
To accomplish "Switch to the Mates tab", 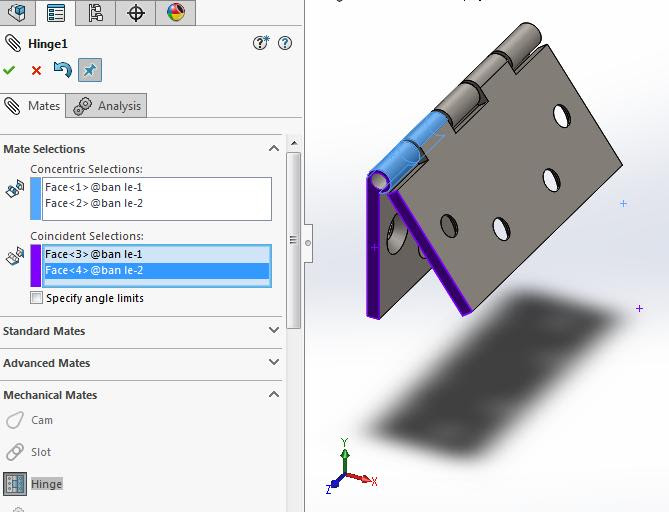I will [x=32, y=106].
